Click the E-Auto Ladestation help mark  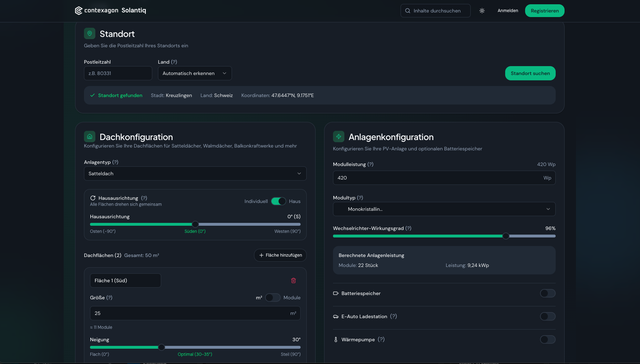click(x=394, y=316)
